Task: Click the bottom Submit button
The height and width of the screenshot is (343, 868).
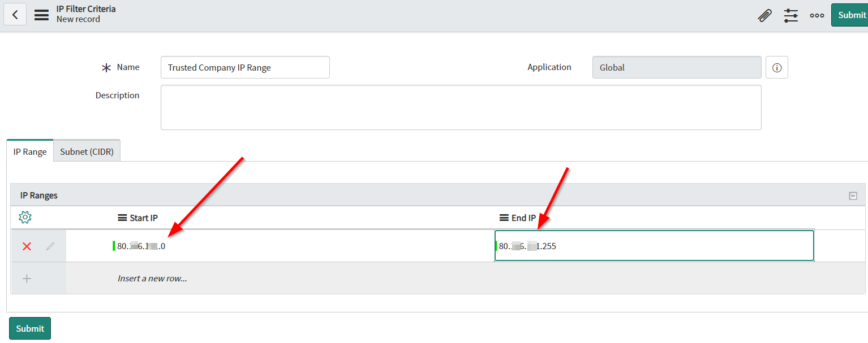Action: pyautogui.click(x=29, y=328)
